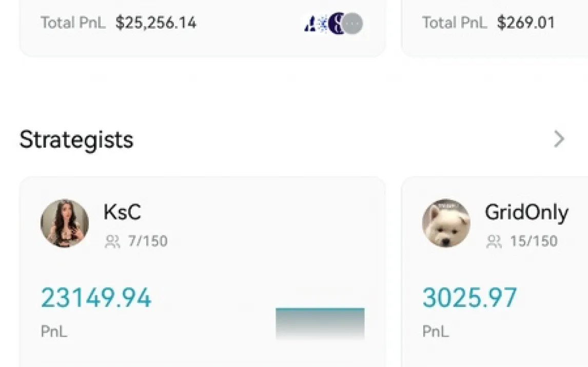Screen dimensions: 588x367
Task: Click GridOnly's 15/150 follower count
Action: pos(534,241)
